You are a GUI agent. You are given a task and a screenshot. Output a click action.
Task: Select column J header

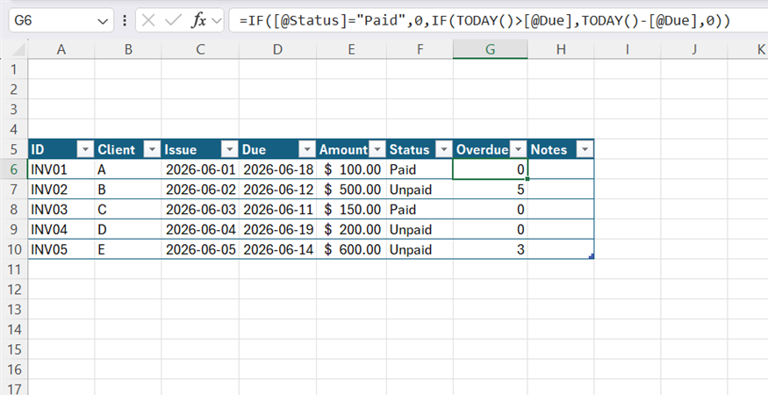pyautogui.click(x=695, y=49)
